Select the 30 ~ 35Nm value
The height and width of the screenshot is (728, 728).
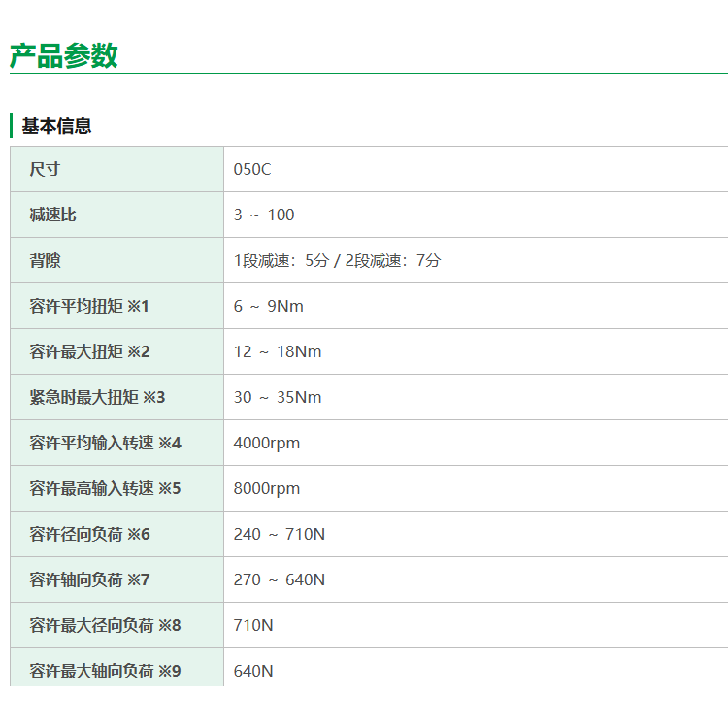[278, 397]
